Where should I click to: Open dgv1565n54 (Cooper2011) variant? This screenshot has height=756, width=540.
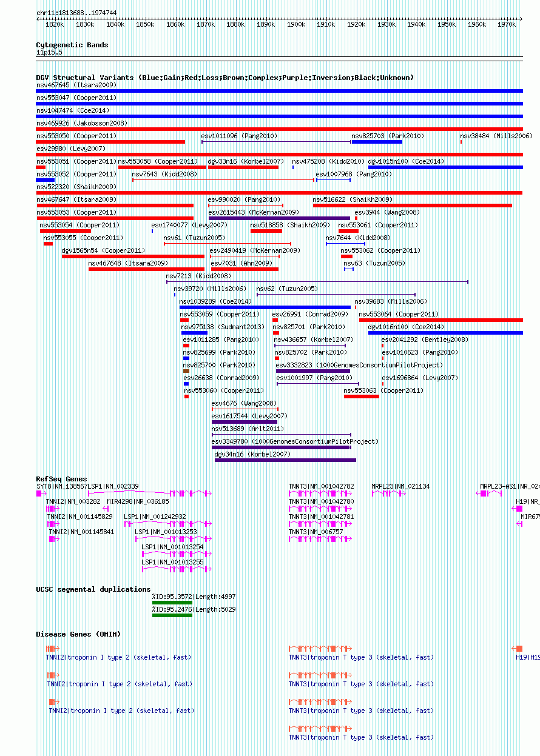coord(103,250)
